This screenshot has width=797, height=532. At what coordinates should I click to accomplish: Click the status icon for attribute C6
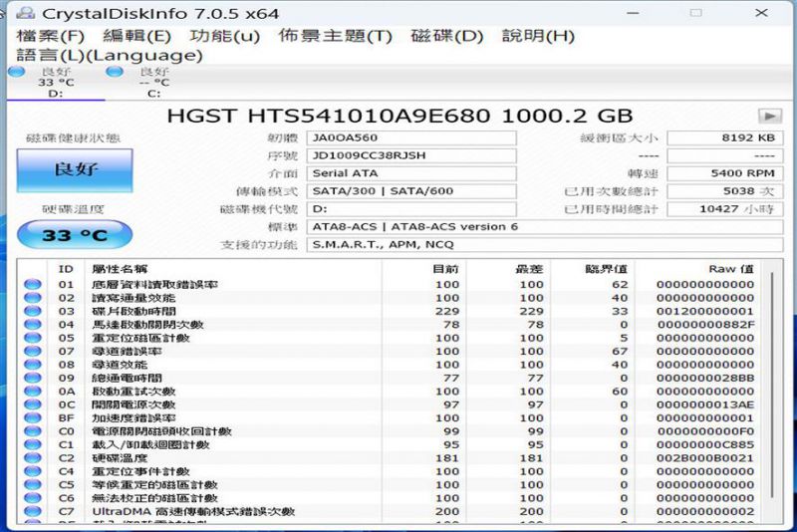(33, 498)
